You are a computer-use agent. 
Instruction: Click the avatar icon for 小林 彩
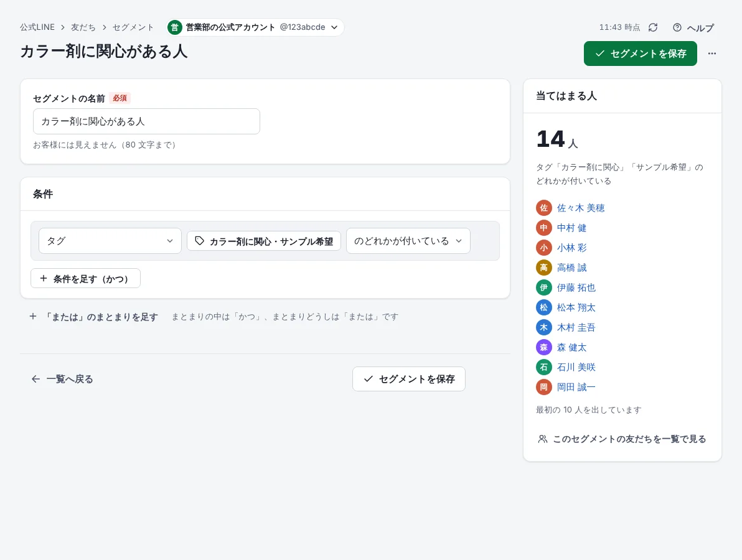tap(543, 248)
